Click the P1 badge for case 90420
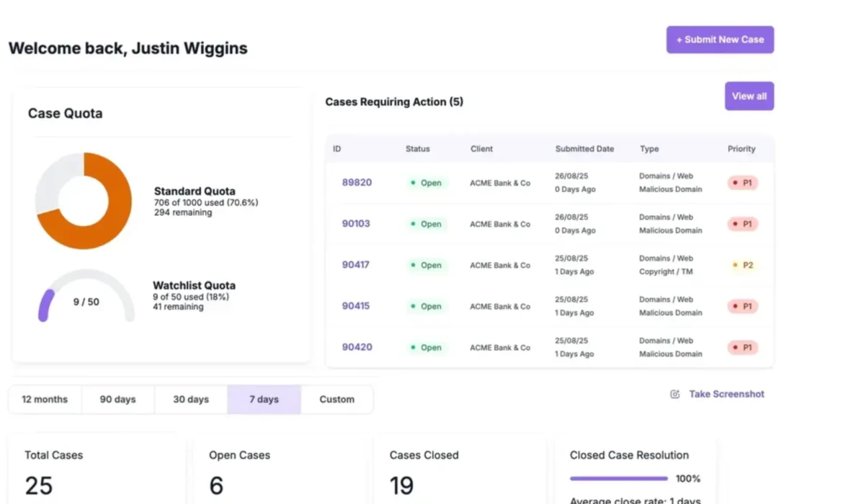 (x=742, y=347)
